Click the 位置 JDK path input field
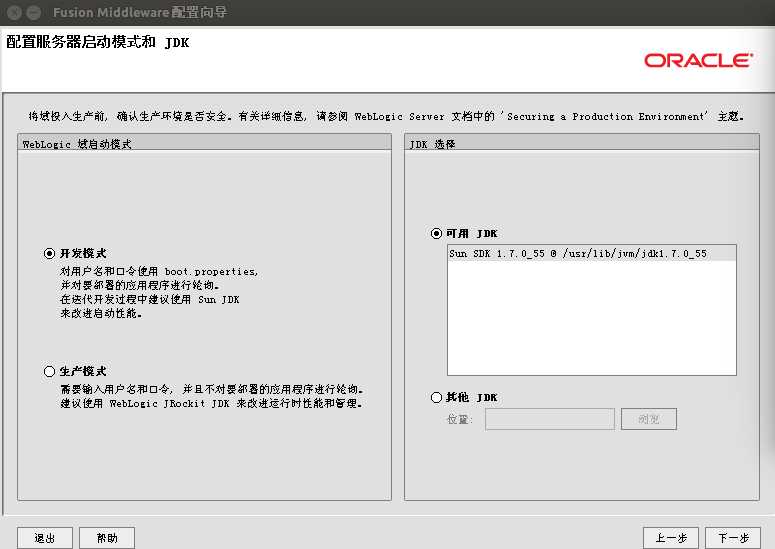This screenshot has height=549, width=775. (x=550, y=419)
